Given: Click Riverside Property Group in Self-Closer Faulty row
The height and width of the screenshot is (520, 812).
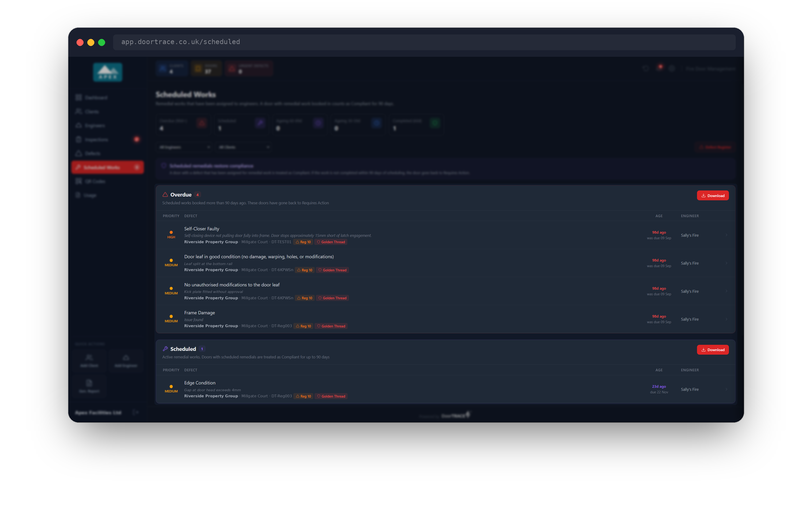Looking at the screenshot, I should 211,242.
